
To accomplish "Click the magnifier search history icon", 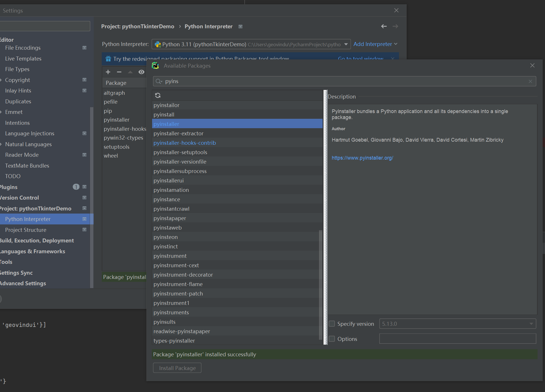I will (x=159, y=81).
